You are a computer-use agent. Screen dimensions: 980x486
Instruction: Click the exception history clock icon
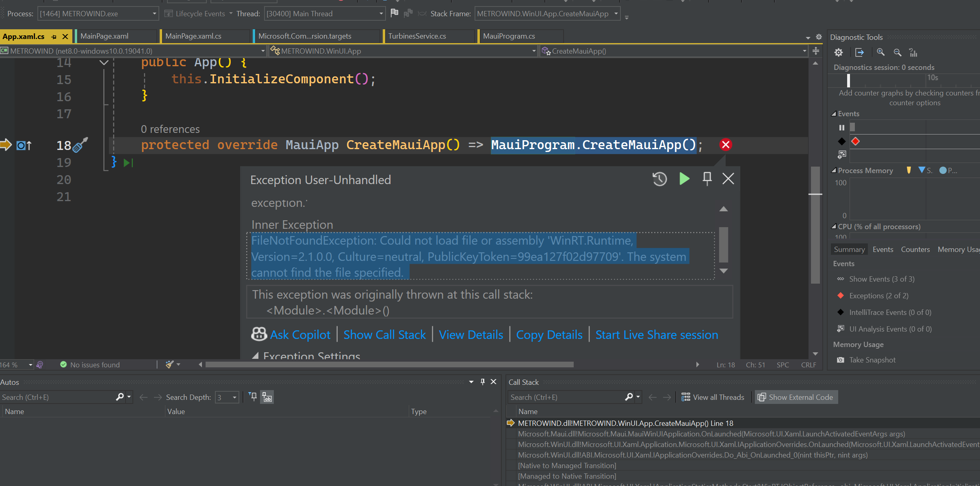coord(659,179)
